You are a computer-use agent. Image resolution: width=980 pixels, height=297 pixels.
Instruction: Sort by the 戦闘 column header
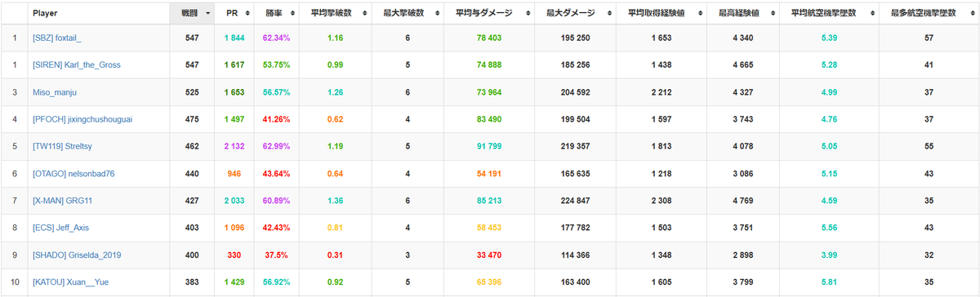click(x=193, y=13)
